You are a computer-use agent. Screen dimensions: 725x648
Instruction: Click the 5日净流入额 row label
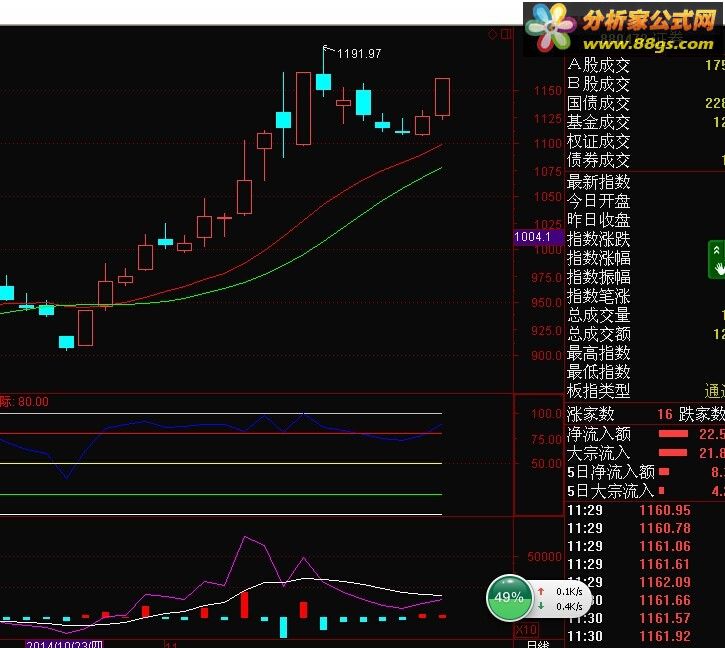pos(611,472)
